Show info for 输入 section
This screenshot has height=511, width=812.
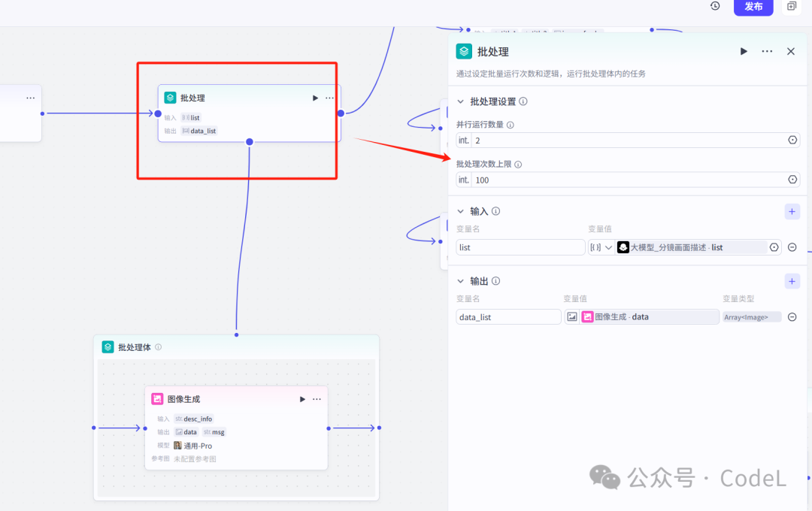tap(495, 211)
